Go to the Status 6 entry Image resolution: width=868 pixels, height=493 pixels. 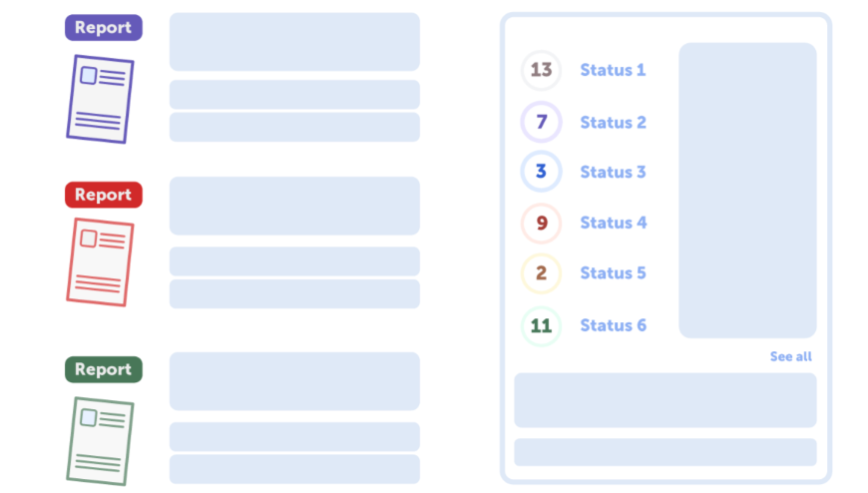coord(613,325)
